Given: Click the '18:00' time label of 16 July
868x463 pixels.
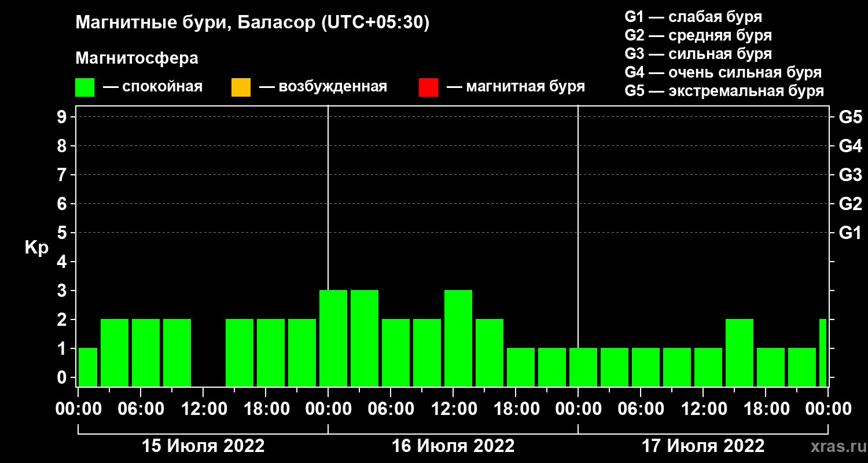Looking at the screenshot, I should 516,409.
